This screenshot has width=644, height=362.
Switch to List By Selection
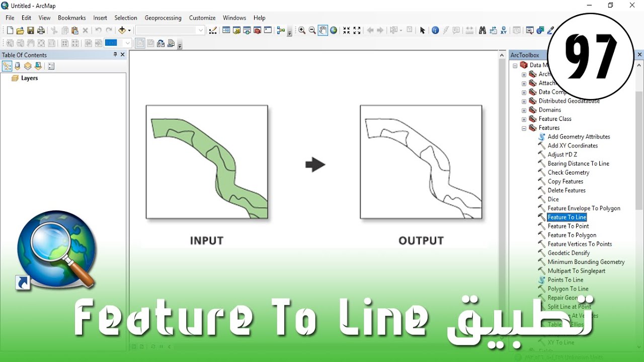[38, 66]
